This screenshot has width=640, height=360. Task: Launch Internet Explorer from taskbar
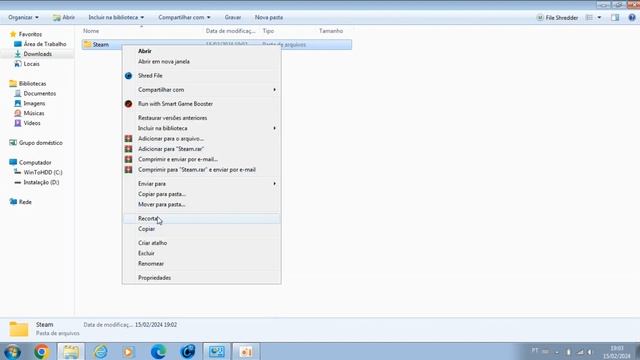100,351
